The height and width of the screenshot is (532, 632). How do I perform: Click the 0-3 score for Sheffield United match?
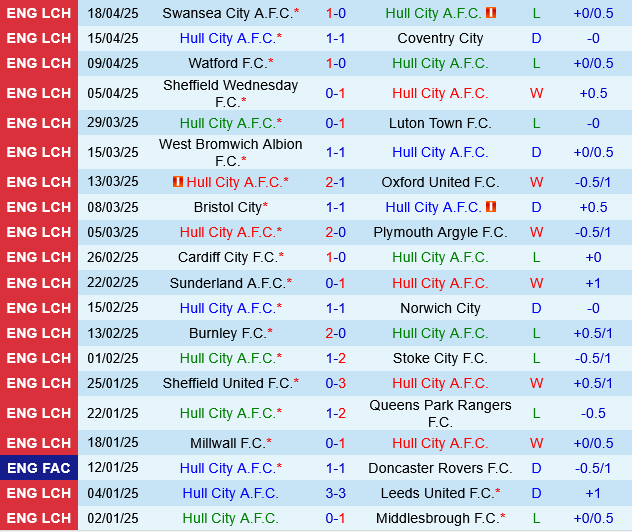click(335, 383)
